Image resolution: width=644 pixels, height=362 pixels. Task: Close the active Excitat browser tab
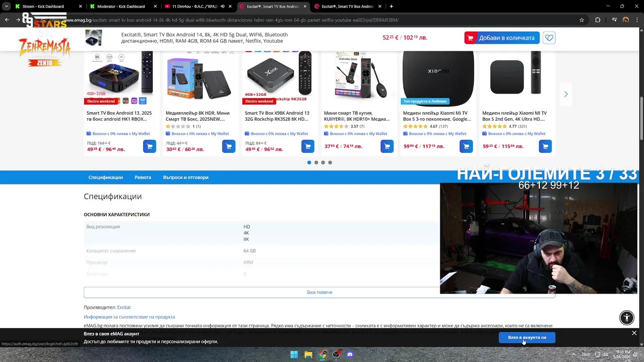pyautogui.click(x=305, y=7)
